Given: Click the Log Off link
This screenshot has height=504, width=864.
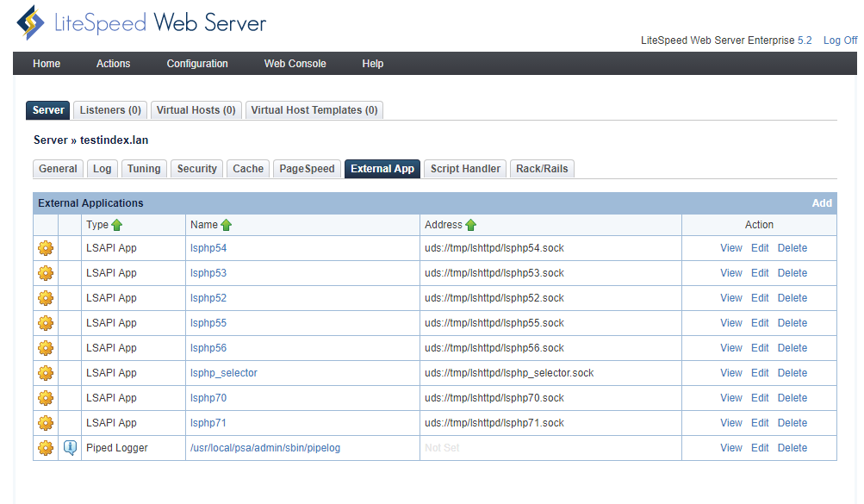Looking at the screenshot, I should click(x=840, y=40).
